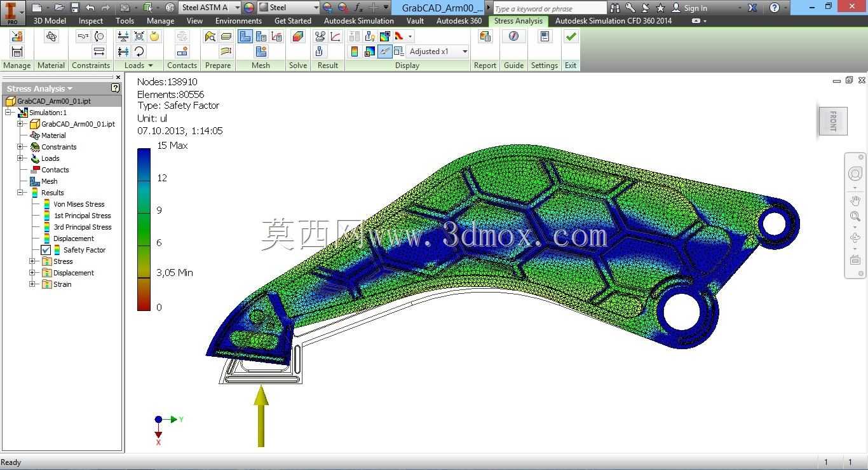Select Moment load icon
868x470 pixels.
[x=139, y=52]
